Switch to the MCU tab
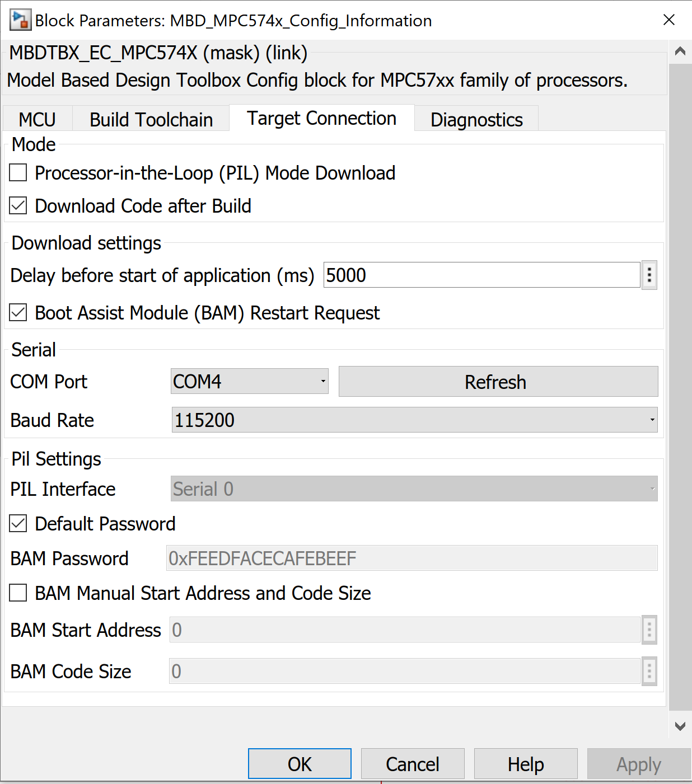The image size is (692, 784). (x=37, y=119)
